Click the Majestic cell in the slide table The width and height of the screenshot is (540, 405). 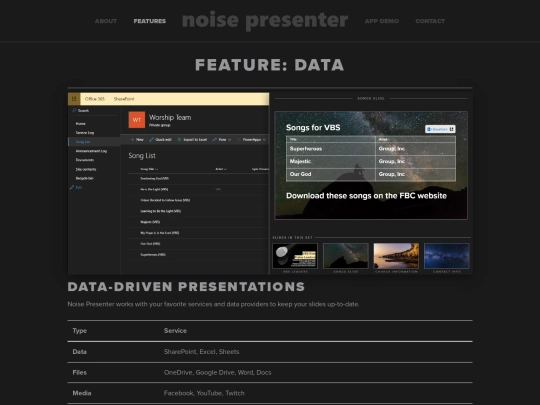click(331, 162)
